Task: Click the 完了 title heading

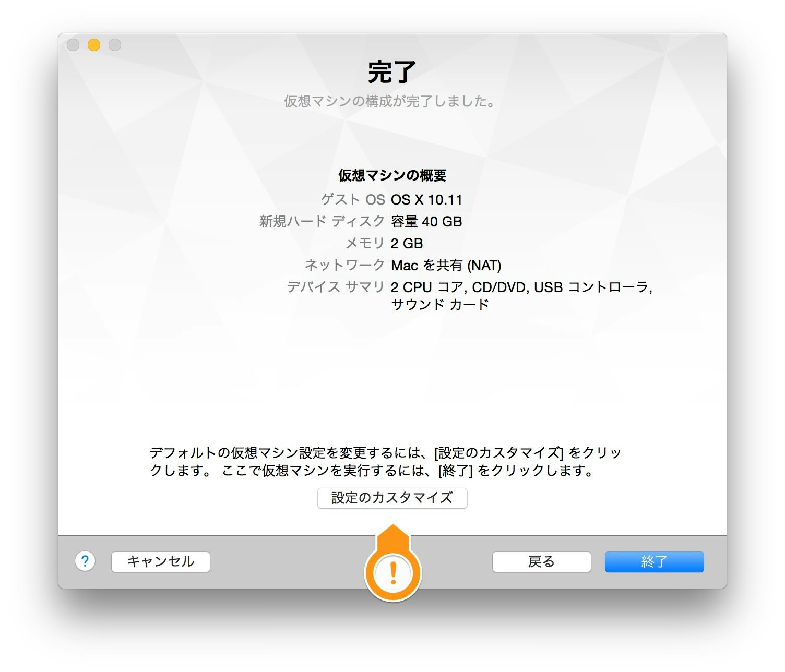Action: 392,71
